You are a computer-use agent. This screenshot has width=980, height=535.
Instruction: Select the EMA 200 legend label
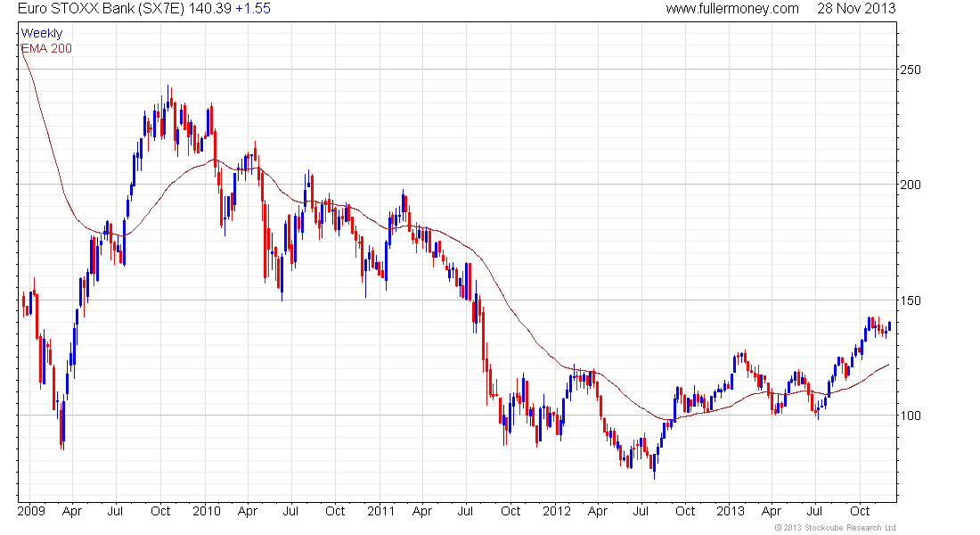click(x=46, y=48)
